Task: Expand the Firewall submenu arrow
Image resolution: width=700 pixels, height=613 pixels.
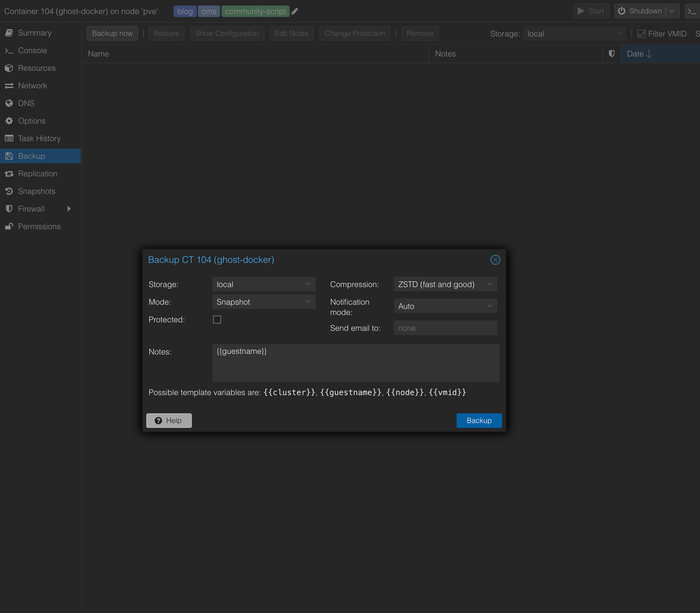Action: pos(69,209)
